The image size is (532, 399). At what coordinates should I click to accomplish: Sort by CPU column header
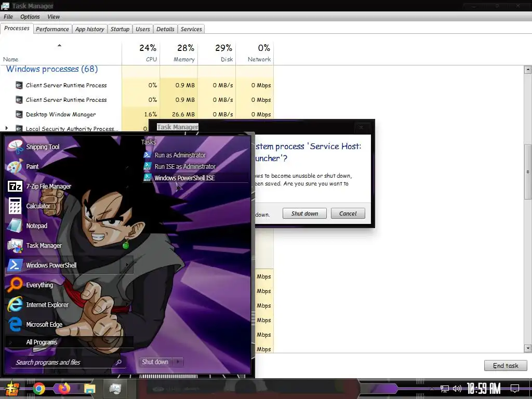(x=141, y=53)
